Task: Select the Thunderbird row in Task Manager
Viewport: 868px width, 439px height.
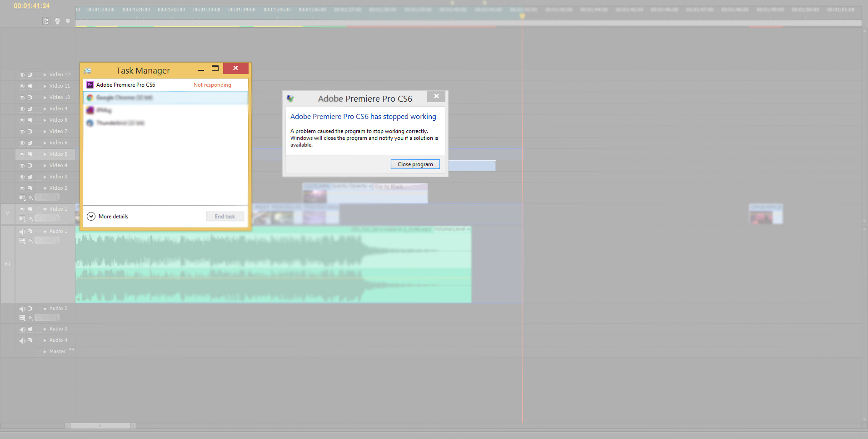Action: tap(165, 123)
